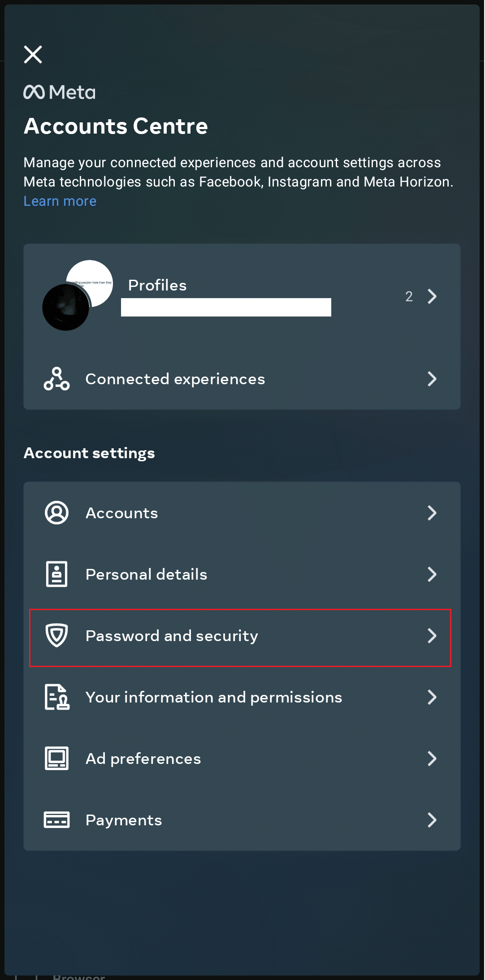
Task: Click the Payments credit card icon
Action: [x=56, y=820]
